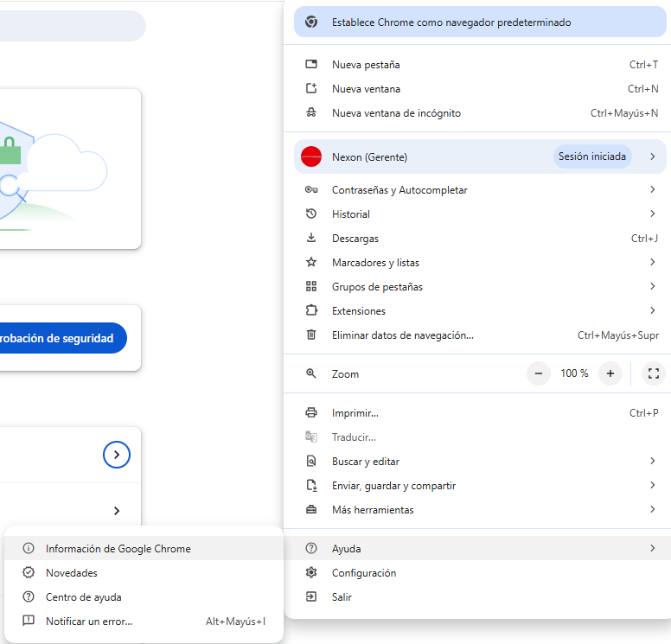Expand the Nexon (Gerente) profile submenu arrow
This screenshot has height=644, width=671.
pos(653,156)
